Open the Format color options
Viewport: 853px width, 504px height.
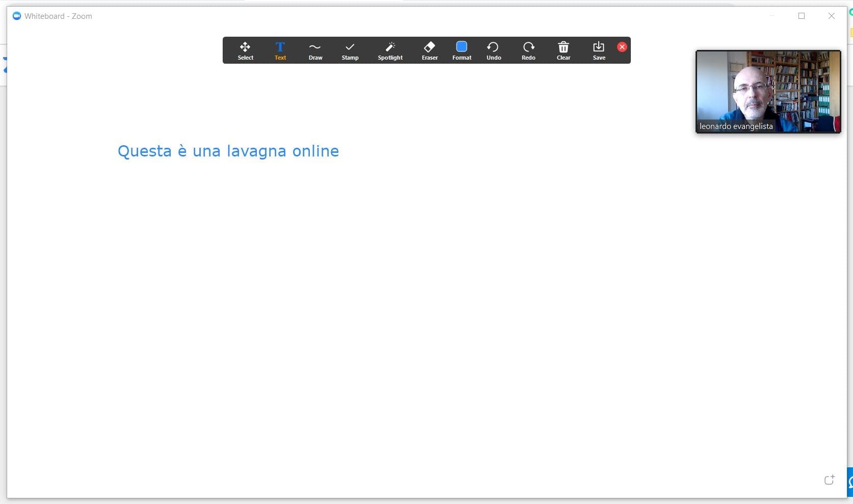point(462,50)
